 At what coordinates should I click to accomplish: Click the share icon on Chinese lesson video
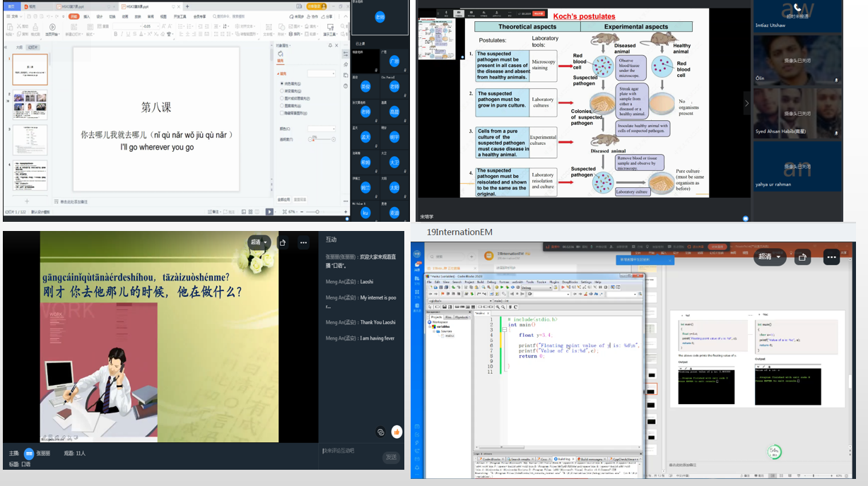[x=282, y=242]
